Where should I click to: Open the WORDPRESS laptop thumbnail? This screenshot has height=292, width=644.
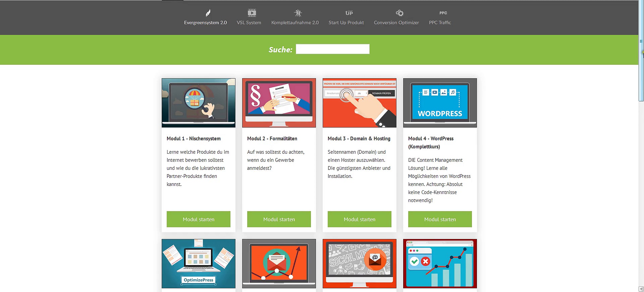pyautogui.click(x=440, y=103)
